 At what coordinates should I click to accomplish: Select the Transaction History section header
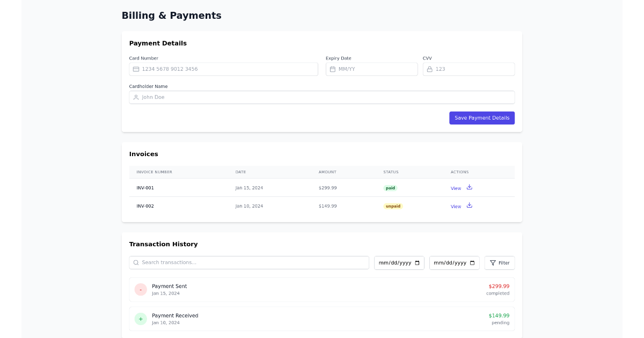coord(164,244)
